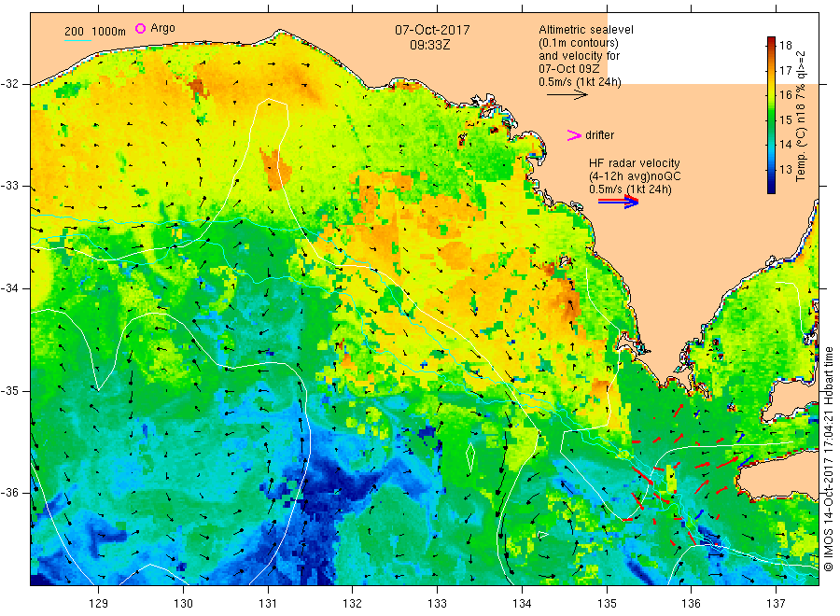Click the cyan 200m isobath legend line

click(x=77, y=40)
